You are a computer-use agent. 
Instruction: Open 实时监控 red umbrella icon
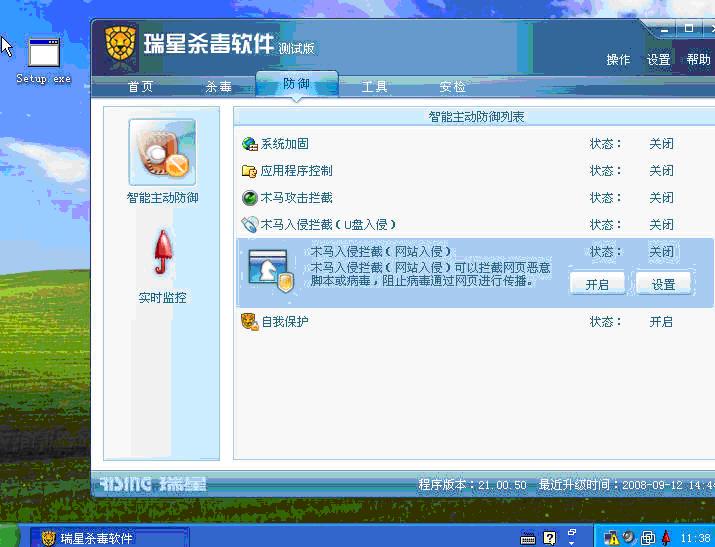[162, 252]
